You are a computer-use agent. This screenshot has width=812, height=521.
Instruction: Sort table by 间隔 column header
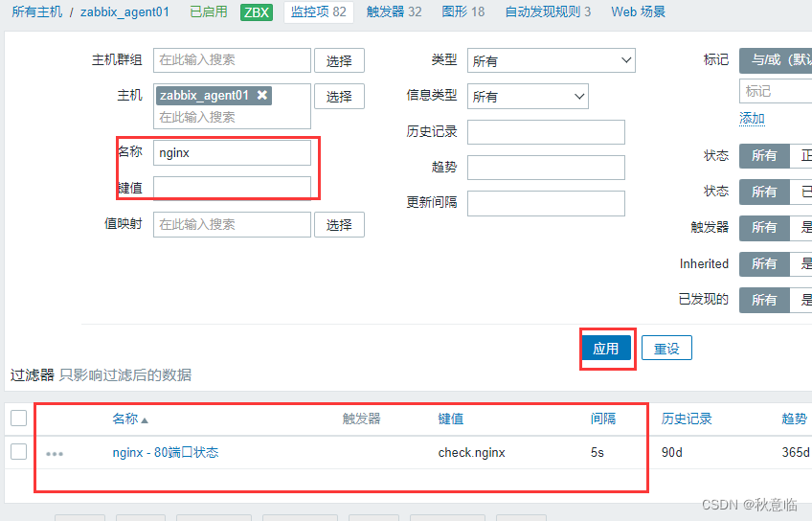(x=603, y=419)
